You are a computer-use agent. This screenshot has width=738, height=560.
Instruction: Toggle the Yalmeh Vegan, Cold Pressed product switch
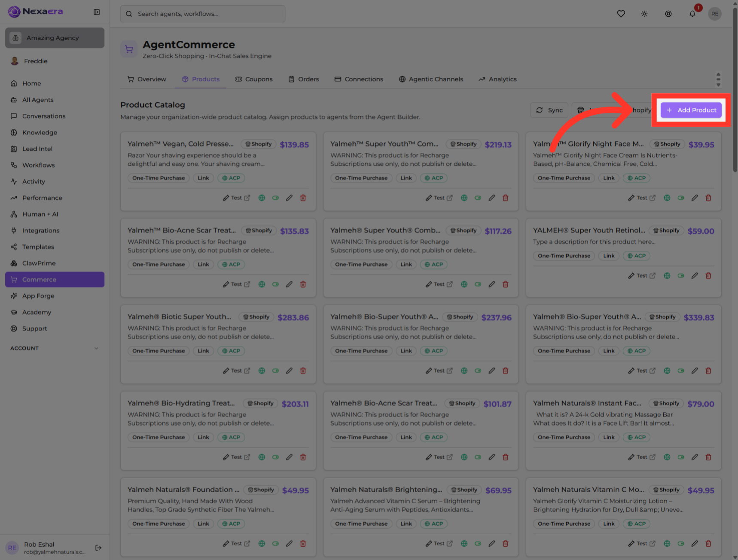(275, 198)
